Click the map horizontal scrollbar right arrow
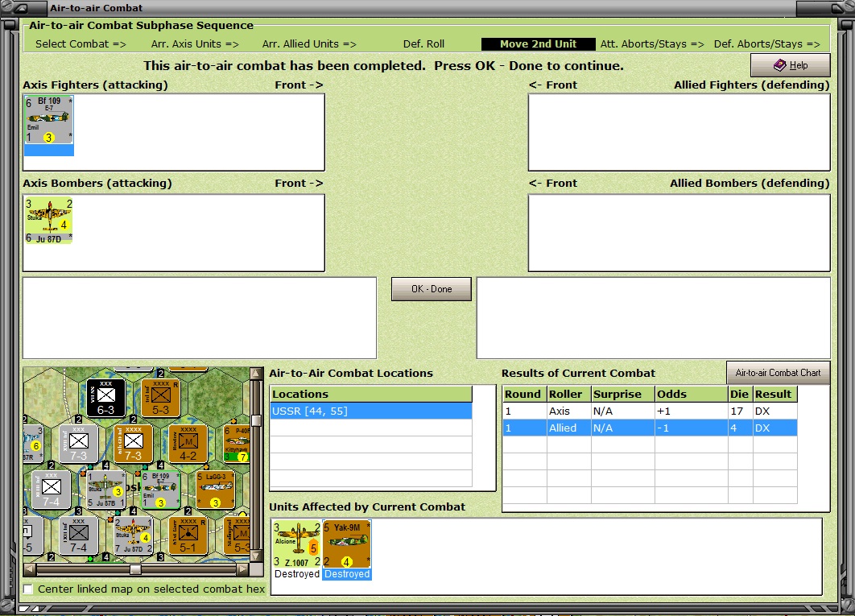This screenshot has height=616, width=855. click(242, 569)
